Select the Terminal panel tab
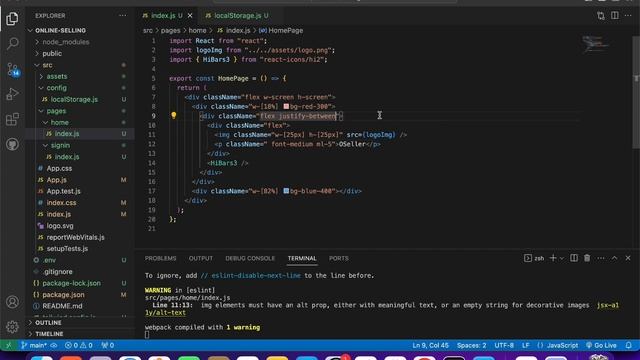 [302, 258]
